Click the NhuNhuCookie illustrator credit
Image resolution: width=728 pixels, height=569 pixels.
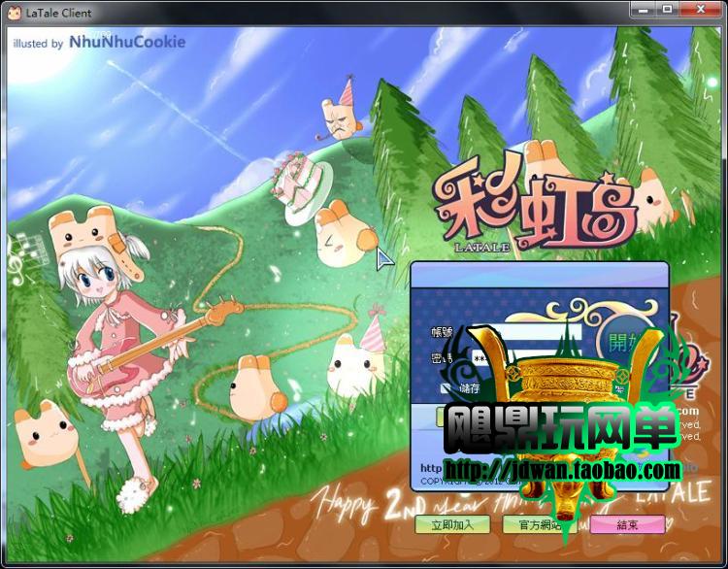click(127, 43)
